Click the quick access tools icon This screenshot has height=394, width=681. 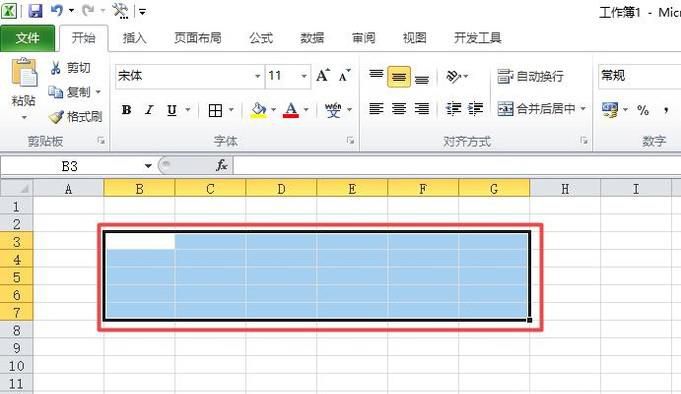(120, 10)
